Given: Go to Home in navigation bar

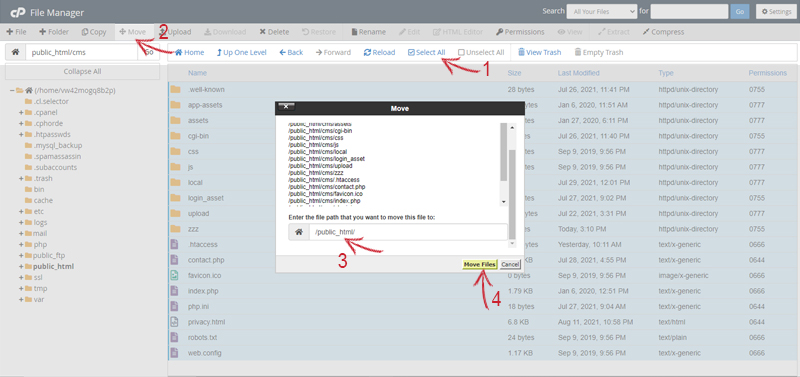Looking at the screenshot, I should pyautogui.click(x=189, y=52).
